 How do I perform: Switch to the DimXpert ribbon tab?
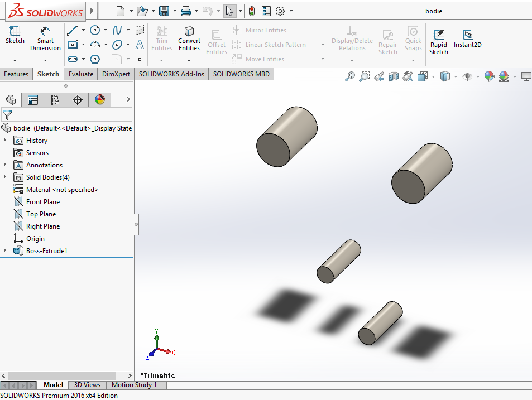pos(116,74)
